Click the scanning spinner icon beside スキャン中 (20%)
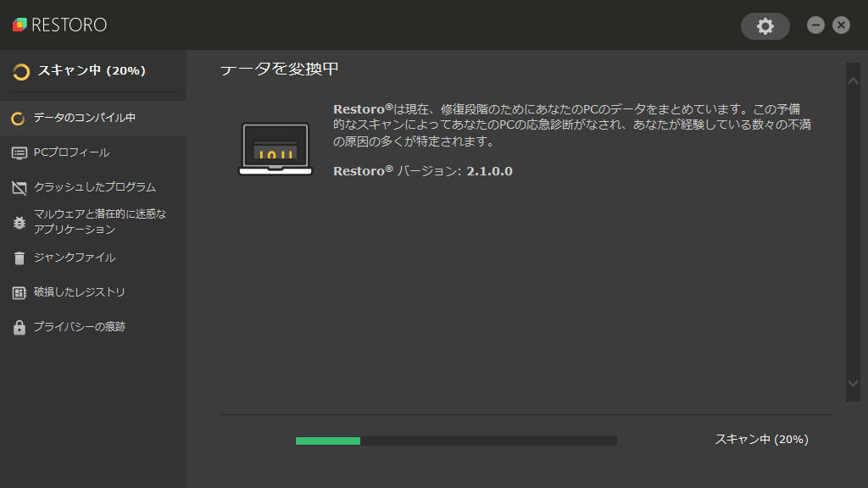 (x=21, y=72)
